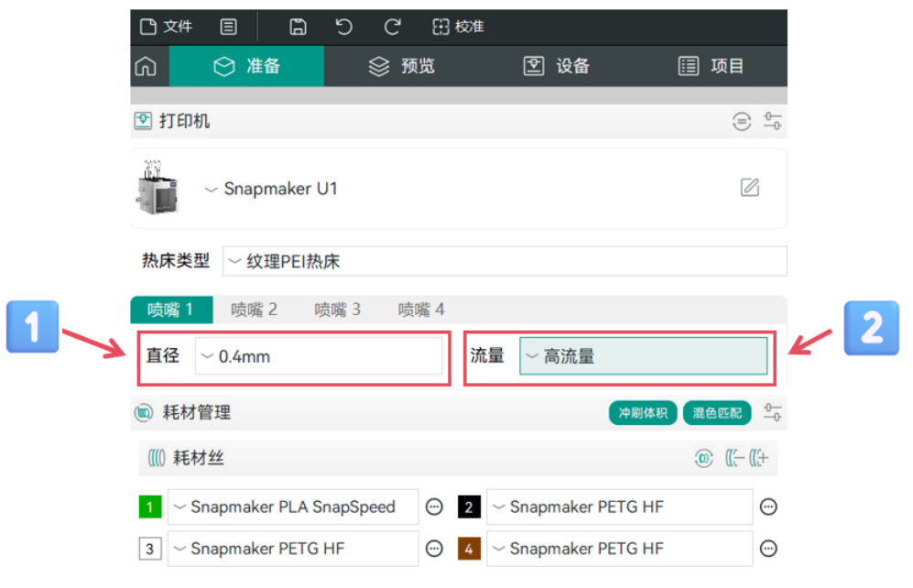Open filament 2 Snapmaker PETG HF dropdown
The height and width of the screenshot is (588, 913).
click(x=620, y=507)
